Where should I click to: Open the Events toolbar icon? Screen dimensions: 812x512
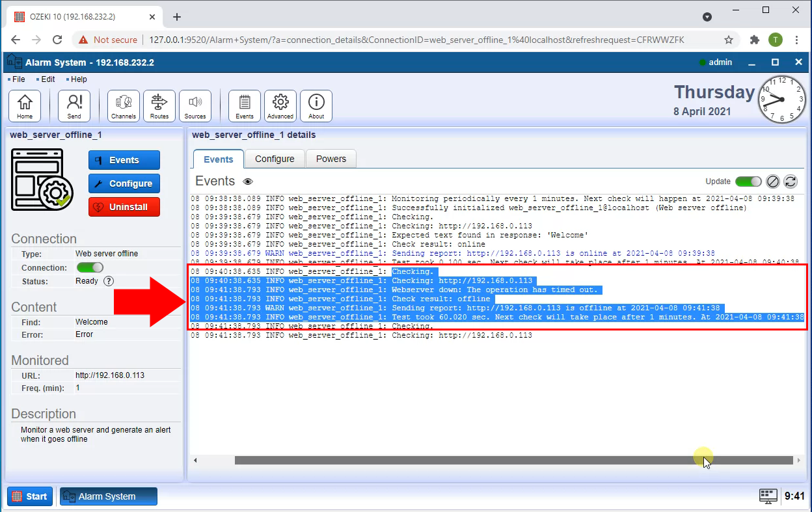point(245,105)
